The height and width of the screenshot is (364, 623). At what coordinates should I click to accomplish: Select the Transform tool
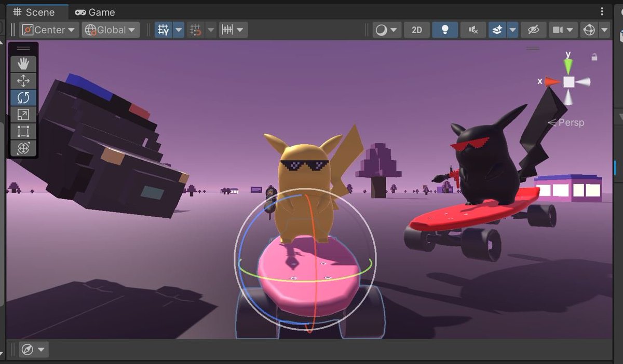[x=23, y=148]
